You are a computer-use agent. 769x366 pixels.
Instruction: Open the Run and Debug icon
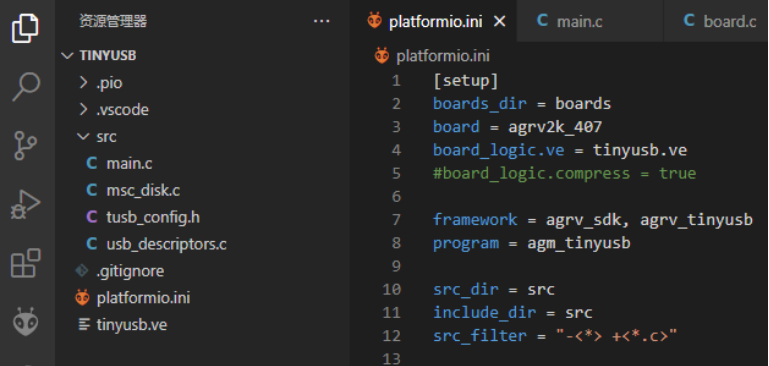click(x=26, y=204)
